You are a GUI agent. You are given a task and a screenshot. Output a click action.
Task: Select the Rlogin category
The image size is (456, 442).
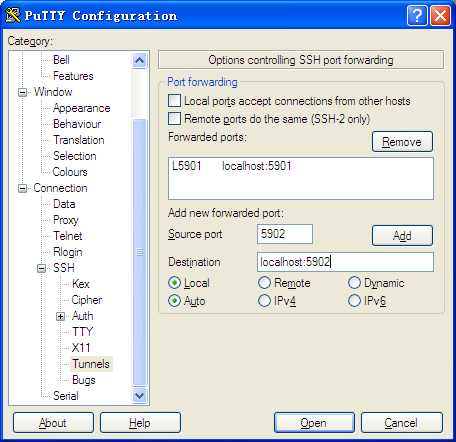point(68,252)
